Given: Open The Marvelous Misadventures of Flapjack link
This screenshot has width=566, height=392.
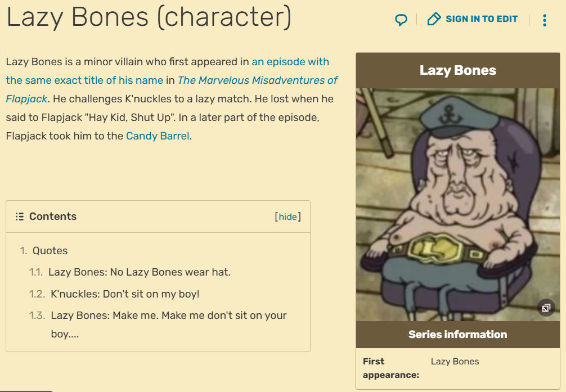Looking at the screenshot, I should point(257,80).
